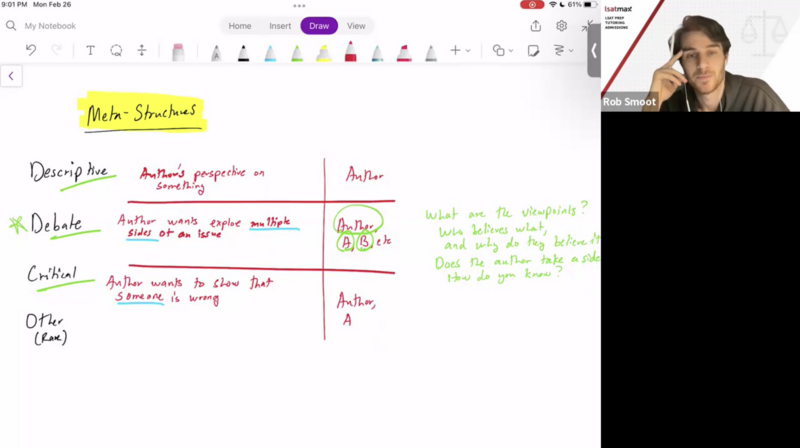Switch to the Home tab

[240, 26]
